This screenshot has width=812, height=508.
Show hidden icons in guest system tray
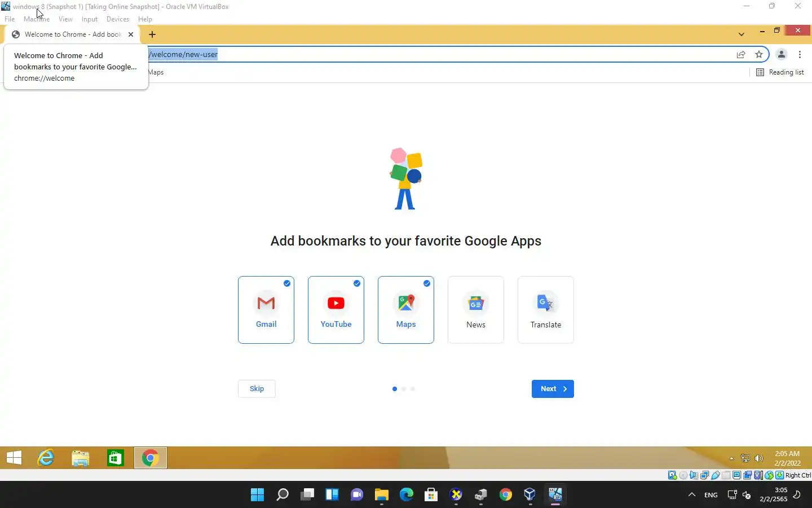pyautogui.click(x=731, y=458)
